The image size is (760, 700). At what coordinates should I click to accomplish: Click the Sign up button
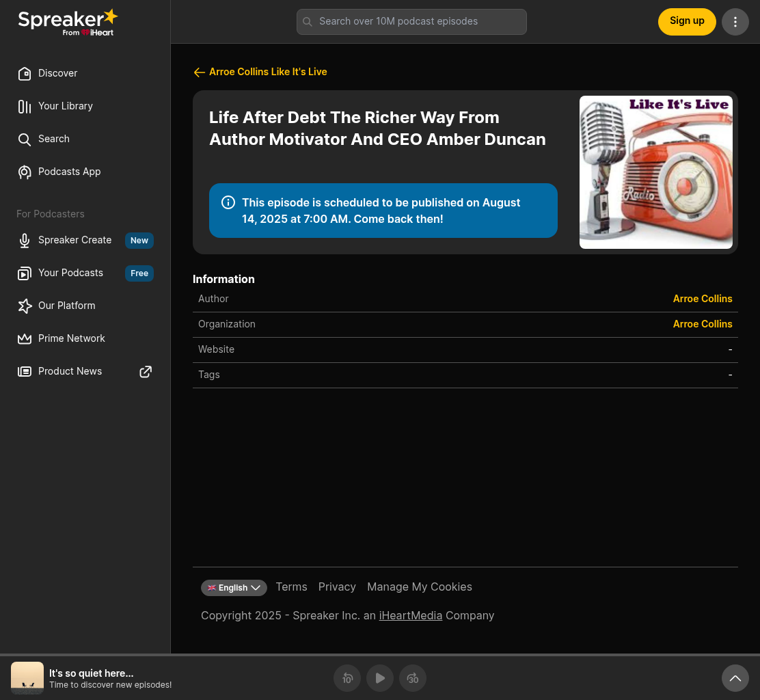[x=687, y=21]
